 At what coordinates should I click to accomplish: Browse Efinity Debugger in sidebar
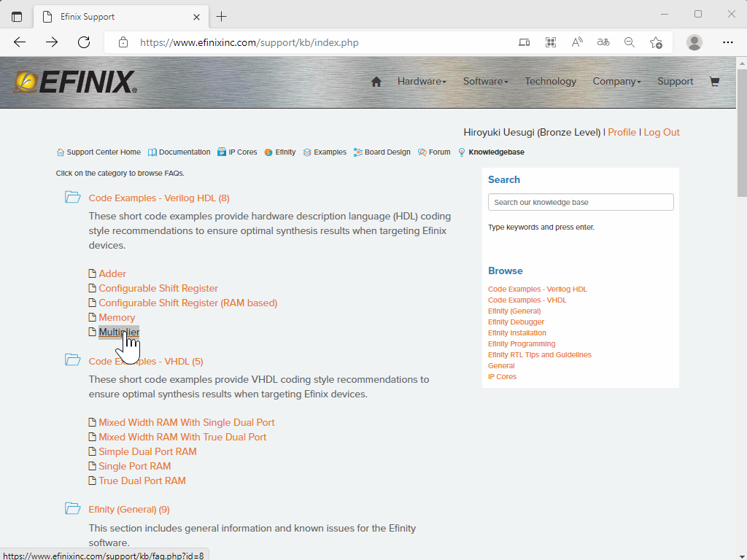click(516, 322)
